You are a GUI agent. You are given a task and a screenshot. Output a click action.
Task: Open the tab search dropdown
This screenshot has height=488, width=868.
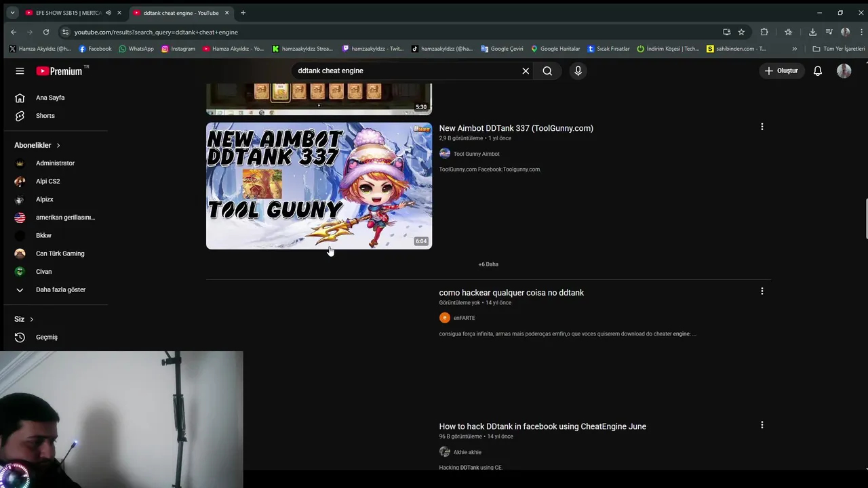12,13
